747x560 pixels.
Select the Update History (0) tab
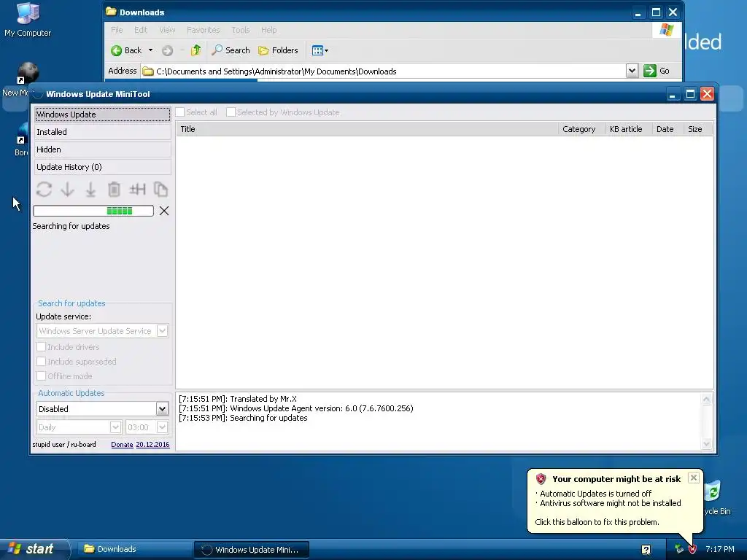102,167
